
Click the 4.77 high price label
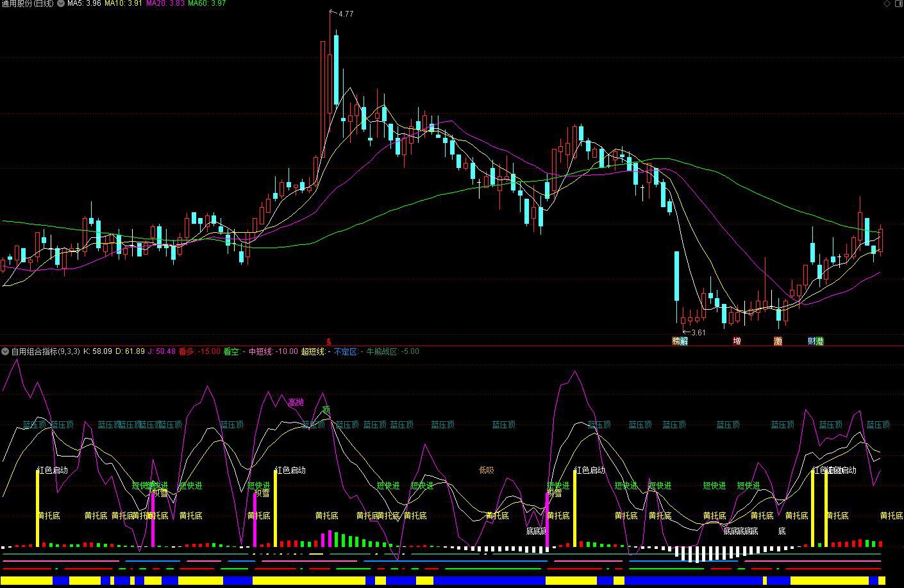[346, 14]
